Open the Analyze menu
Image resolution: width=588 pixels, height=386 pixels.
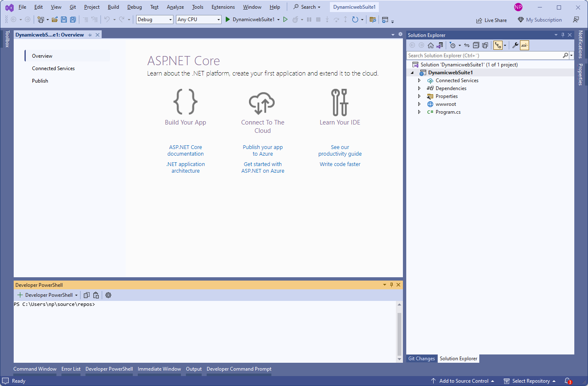pos(175,7)
